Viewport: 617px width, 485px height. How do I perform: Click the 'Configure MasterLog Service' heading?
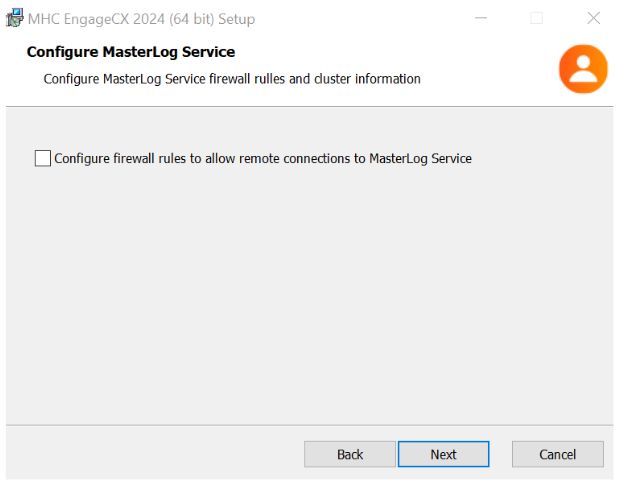point(131,52)
